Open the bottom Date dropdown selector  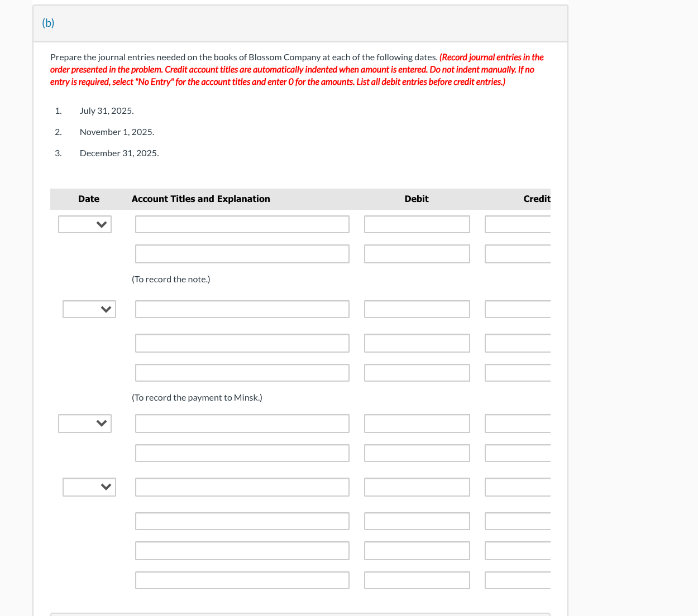coord(89,487)
